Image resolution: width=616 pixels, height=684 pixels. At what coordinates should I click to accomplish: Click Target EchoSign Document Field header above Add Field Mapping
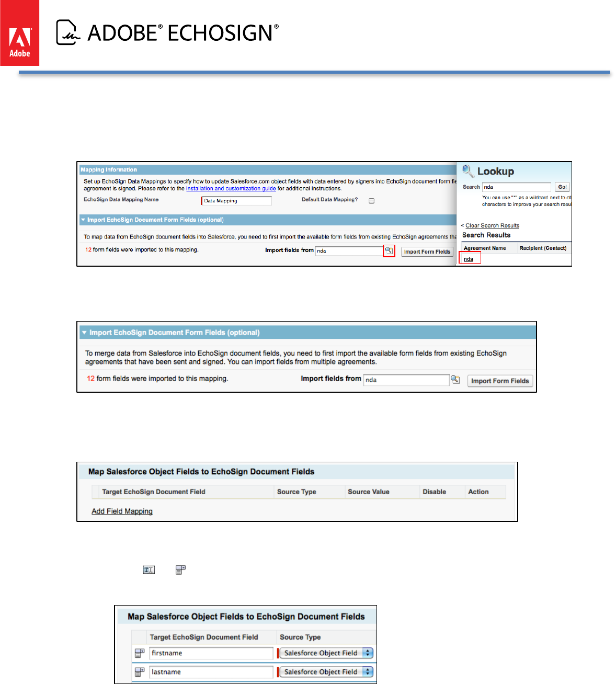pyautogui.click(x=154, y=492)
